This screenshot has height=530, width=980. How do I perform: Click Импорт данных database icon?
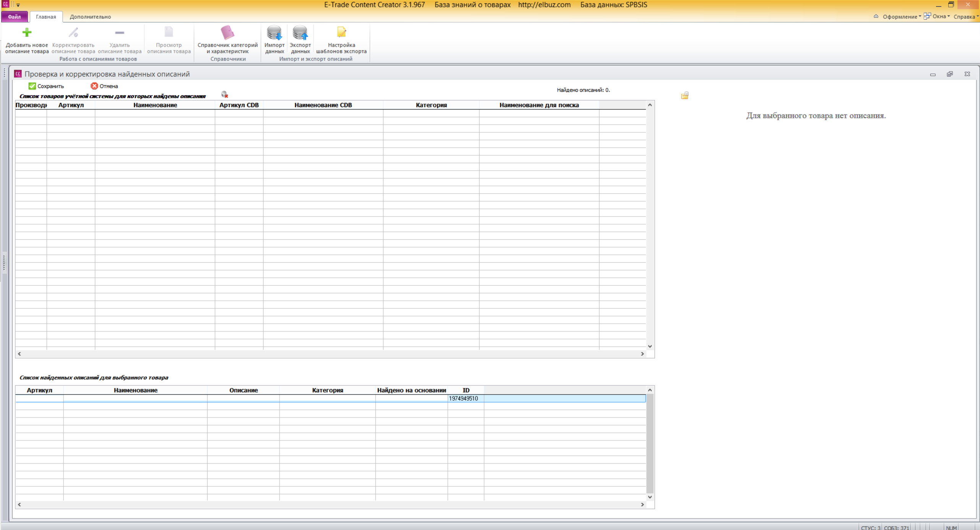274,33
